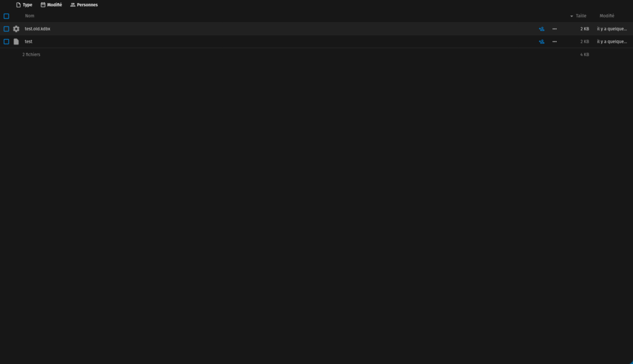The height and width of the screenshot is (364, 633).
Task: Open the Type filter dropdown
Action: (24, 5)
